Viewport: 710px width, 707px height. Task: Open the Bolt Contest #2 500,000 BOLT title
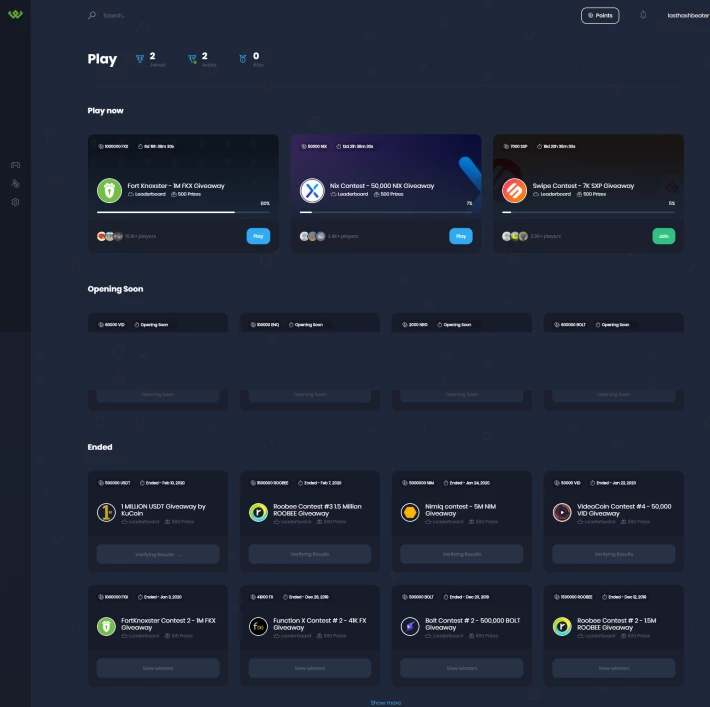472,624
